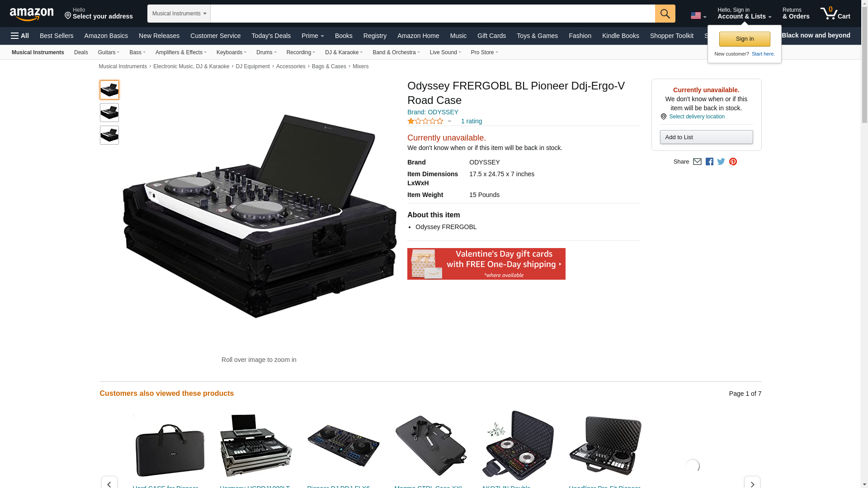Open Valentine's Day gift cards banner

pos(486,264)
